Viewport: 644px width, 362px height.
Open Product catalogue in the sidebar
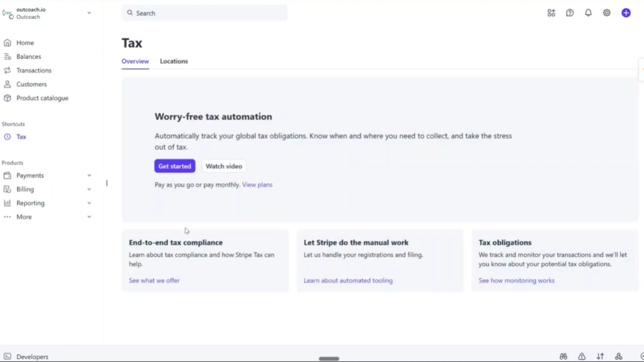coord(42,98)
